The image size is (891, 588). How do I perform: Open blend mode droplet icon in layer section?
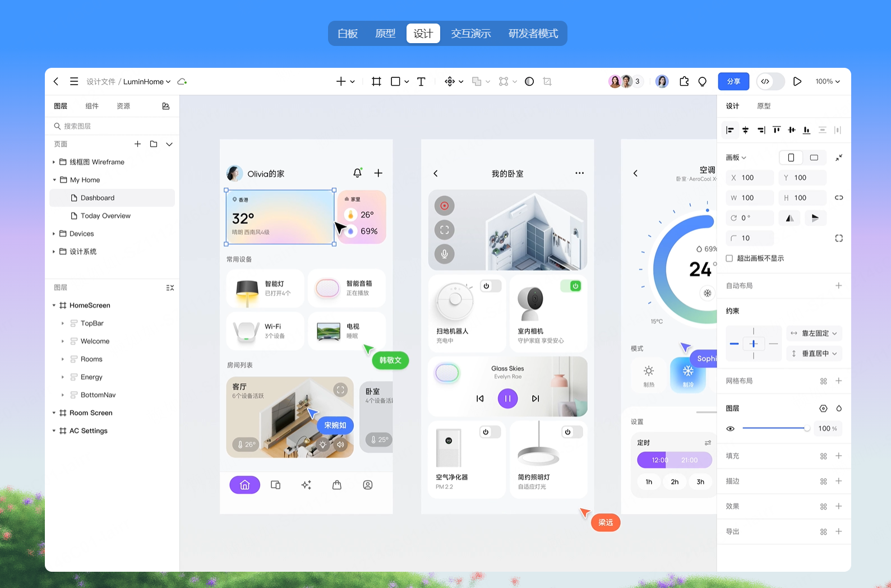(x=839, y=409)
